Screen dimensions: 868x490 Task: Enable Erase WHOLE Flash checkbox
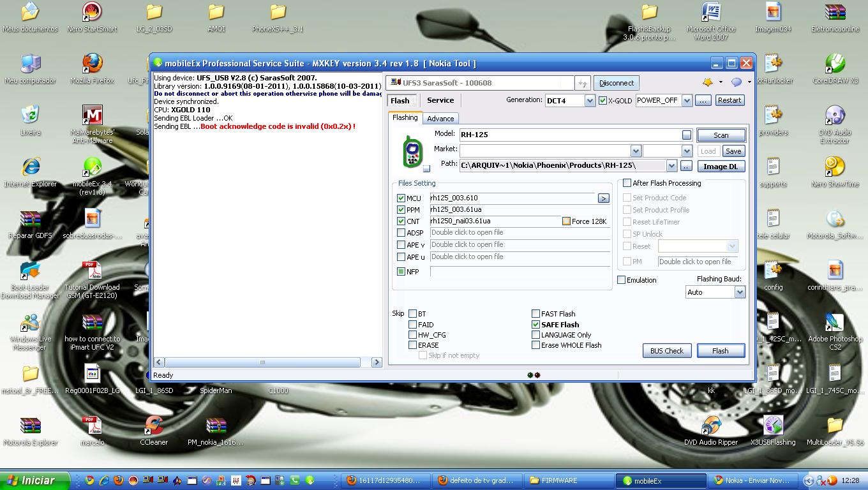535,345
